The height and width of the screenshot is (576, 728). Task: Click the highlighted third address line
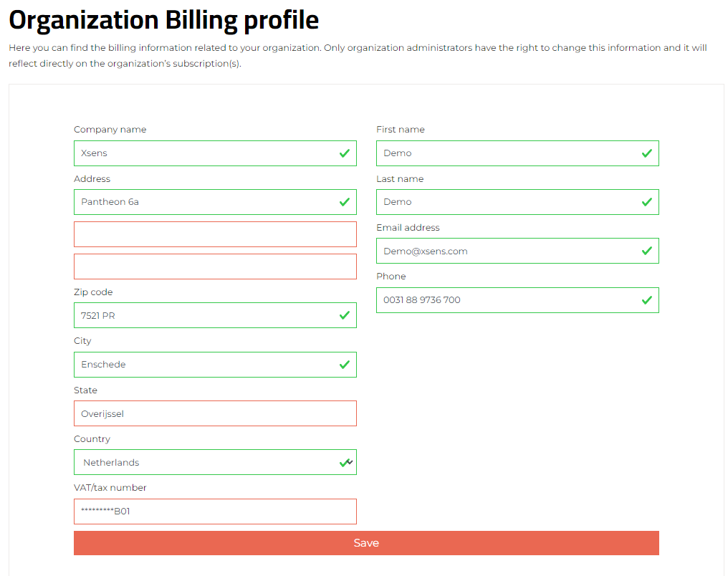point(215,267)
